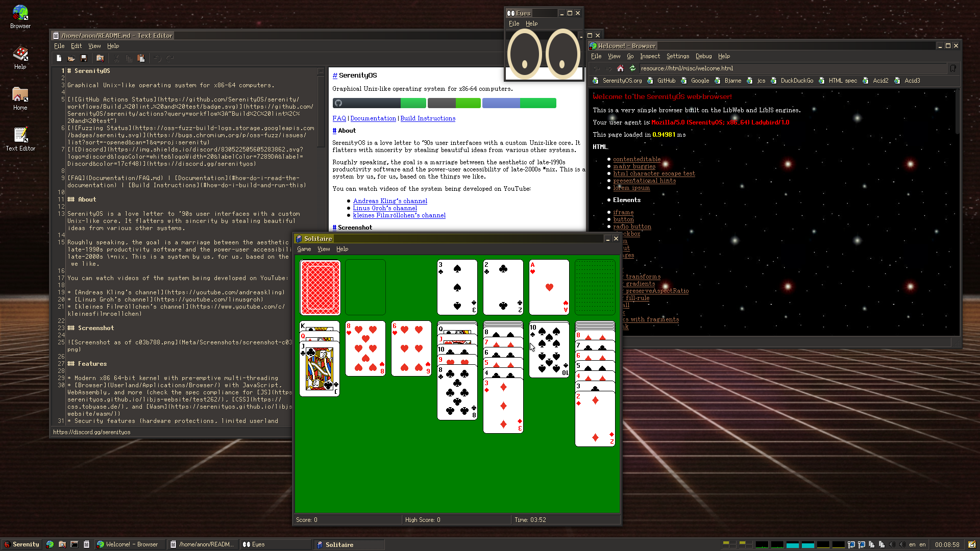Click the cut scissors icon in Text Editor
The image size is (980, 551).
coord(116,59)
